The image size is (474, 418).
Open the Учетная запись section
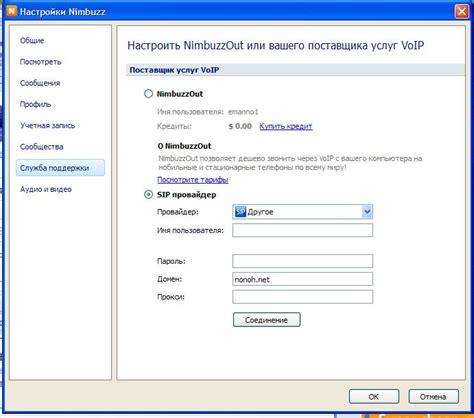[48, 126]
